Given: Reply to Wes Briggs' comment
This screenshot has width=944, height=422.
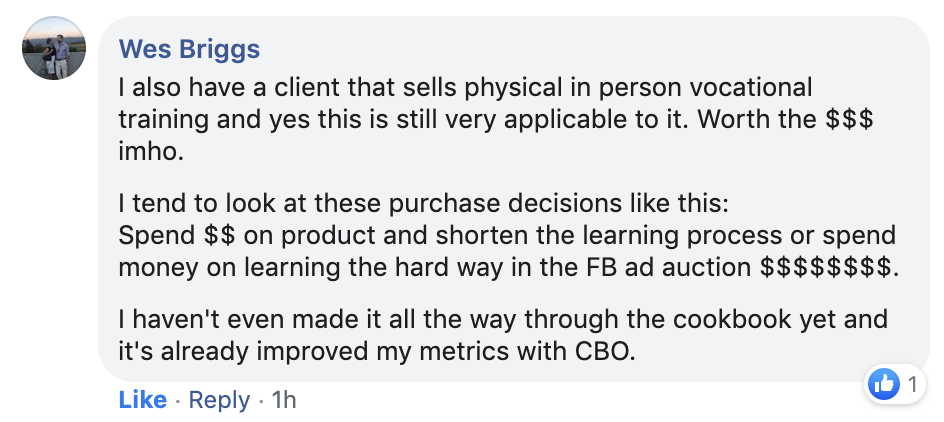Looking at the screenshot, I should pos(219,400).
